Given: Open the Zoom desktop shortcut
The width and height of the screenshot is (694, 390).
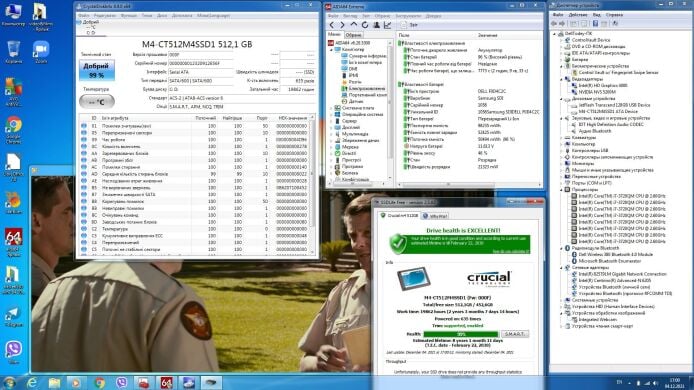Looking at the screenshot, I should click(x=41, y=53).
